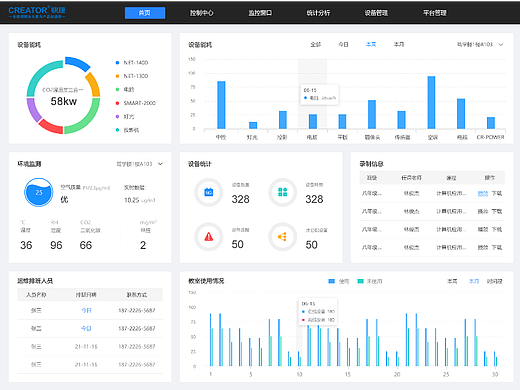520x390 pixels.
Task: Click CO2 value 66
Action: click(x=86, y=245)
